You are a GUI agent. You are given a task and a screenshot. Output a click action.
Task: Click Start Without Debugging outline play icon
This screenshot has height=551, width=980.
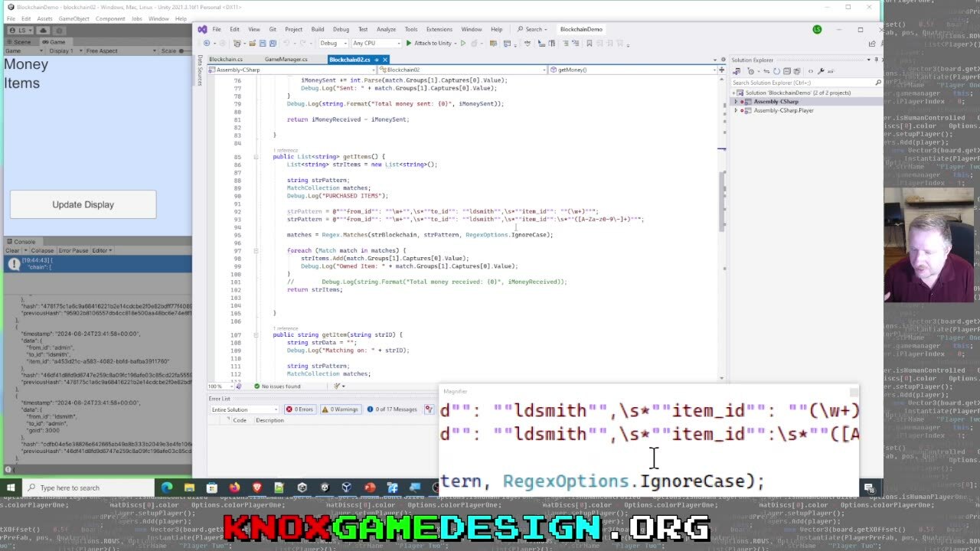(x=462, y=43)
